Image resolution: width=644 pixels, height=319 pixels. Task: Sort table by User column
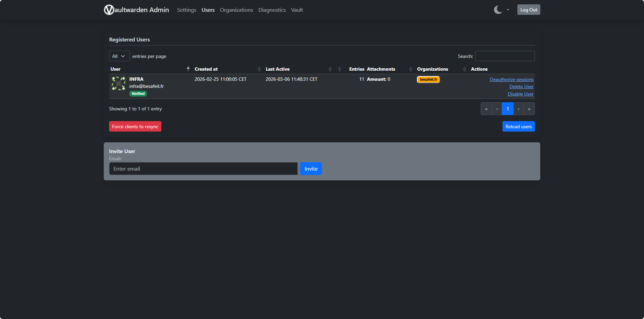115,69
